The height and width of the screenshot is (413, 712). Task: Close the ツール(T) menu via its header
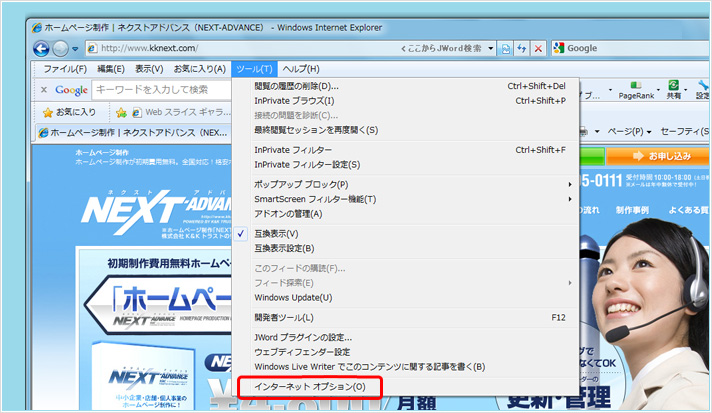coord(254,69)
